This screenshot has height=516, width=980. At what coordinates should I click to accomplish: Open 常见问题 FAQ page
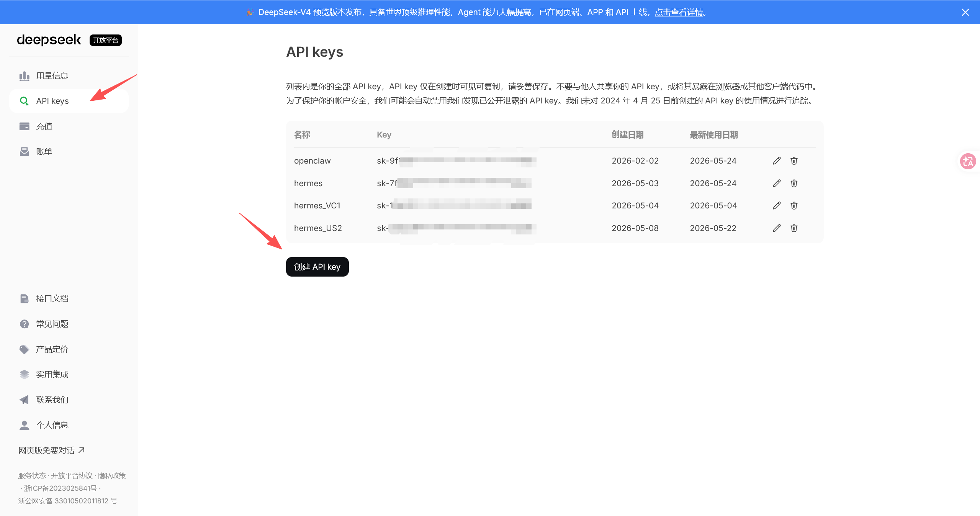click(69, 324)
